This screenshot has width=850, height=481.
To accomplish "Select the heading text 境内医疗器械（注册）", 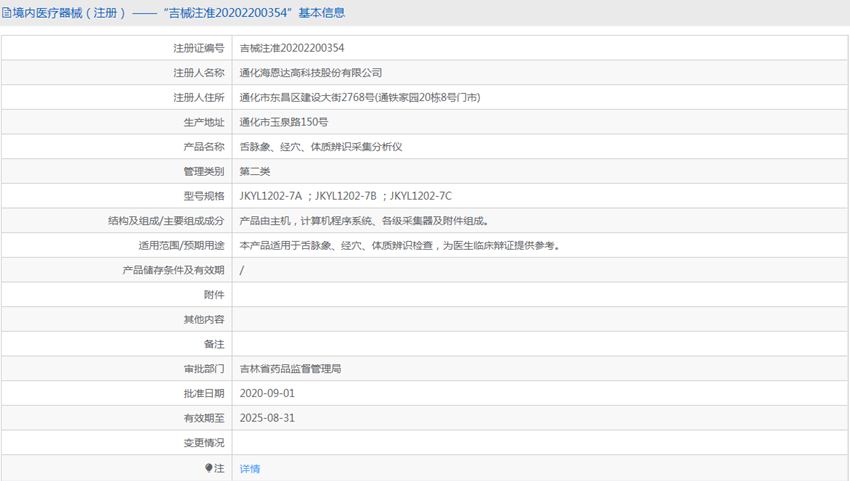I will click(x=69, y=13).
